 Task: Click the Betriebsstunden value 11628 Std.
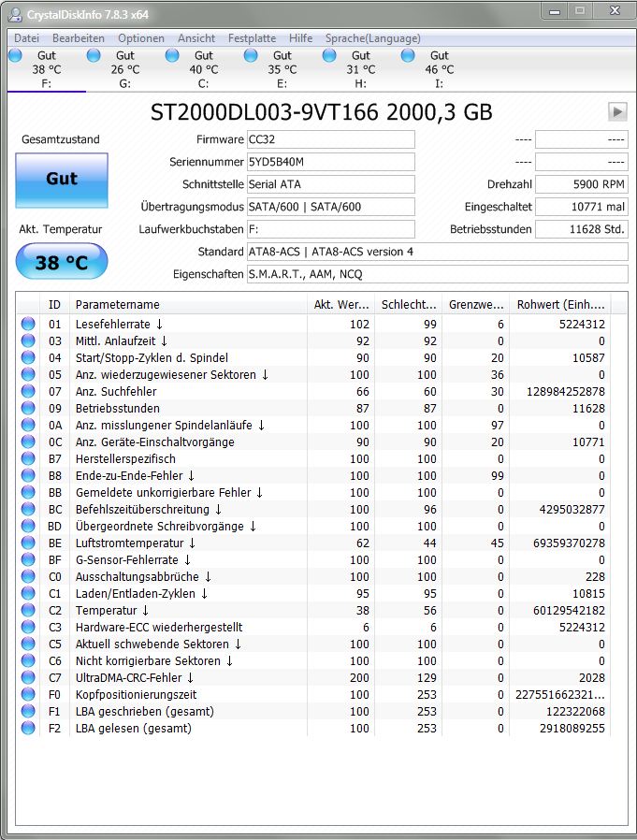(x=581, y=229)
